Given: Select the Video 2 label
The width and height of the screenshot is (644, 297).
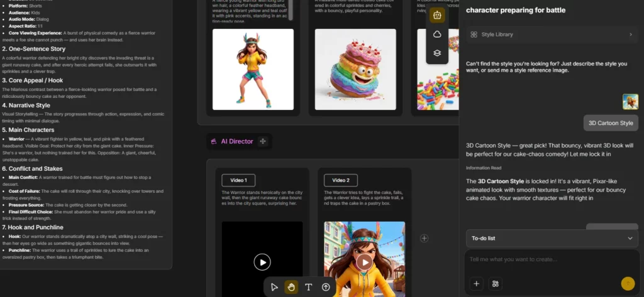Looking at the screenshot, I should (x=340, y=180).
